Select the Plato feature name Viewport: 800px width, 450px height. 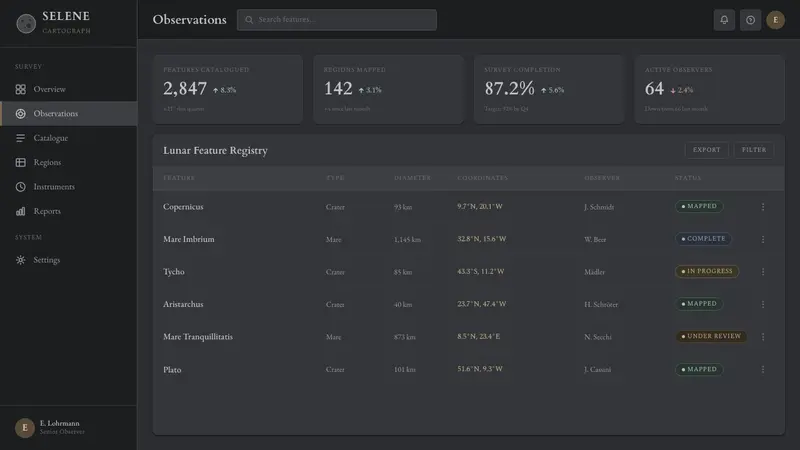172,369
